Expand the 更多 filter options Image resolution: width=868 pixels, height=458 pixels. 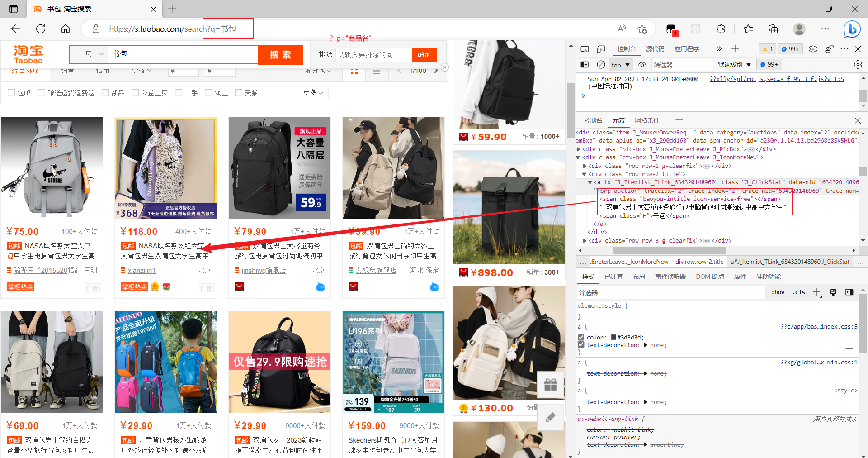[x=313, y=93]
